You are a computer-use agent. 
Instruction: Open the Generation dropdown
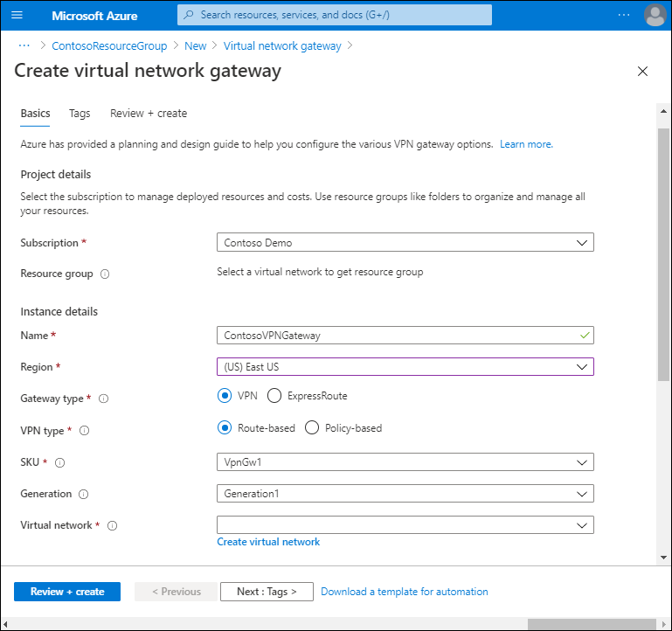pos(405,494)
